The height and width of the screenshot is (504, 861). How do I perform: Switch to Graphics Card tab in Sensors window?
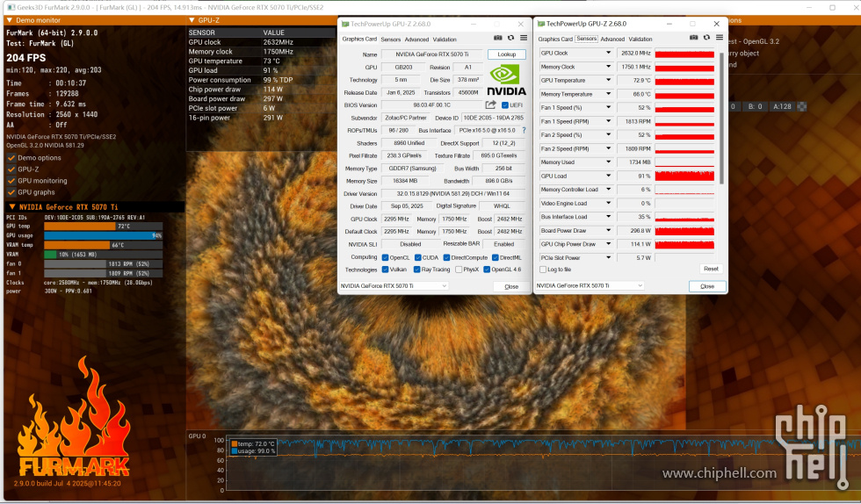pyautogui.click(x=555, y=39)
